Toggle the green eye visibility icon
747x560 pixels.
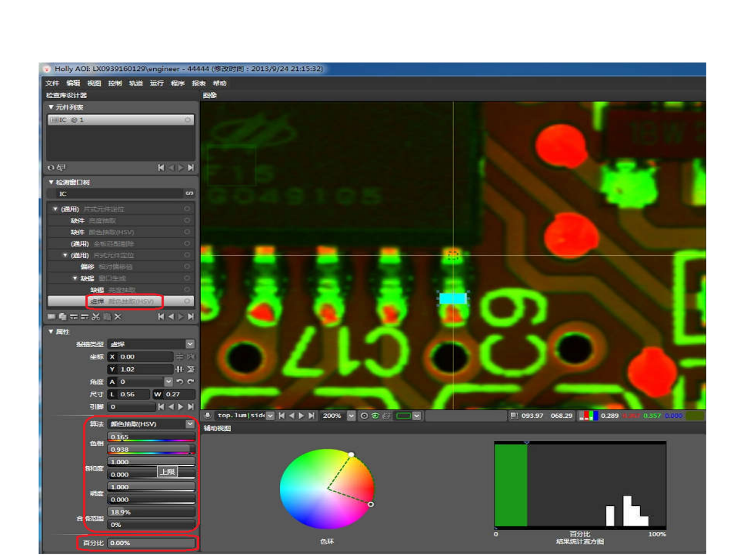point(375,416)
